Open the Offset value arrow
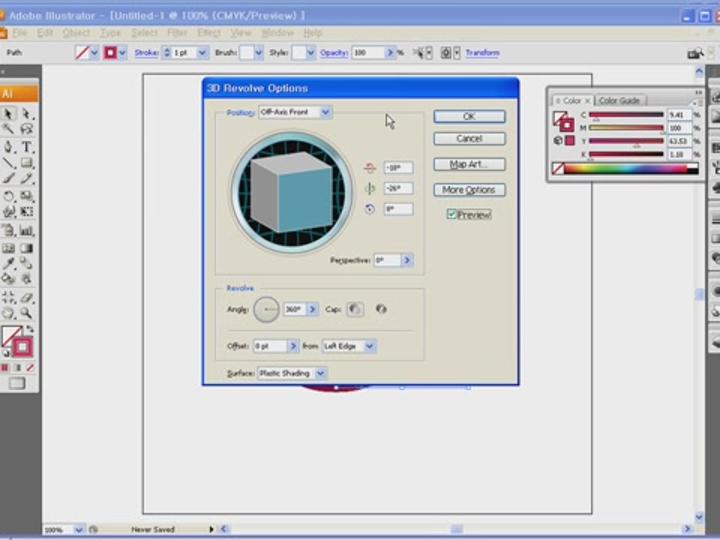Screen dimensions: 720x540 click(x=293, y=346)
